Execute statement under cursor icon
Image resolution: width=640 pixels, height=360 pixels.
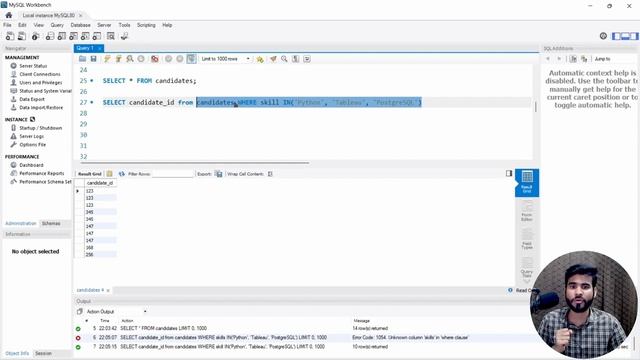[x=118, y=59]
